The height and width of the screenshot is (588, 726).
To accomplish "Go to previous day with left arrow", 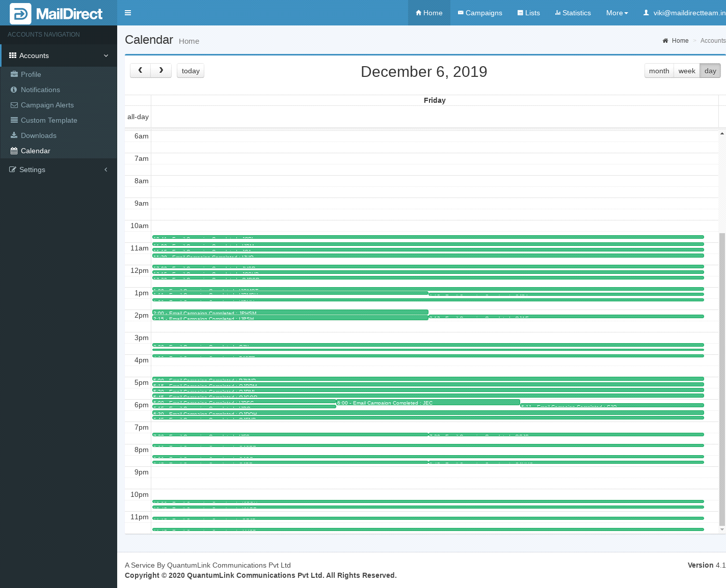I will [140, 70].
